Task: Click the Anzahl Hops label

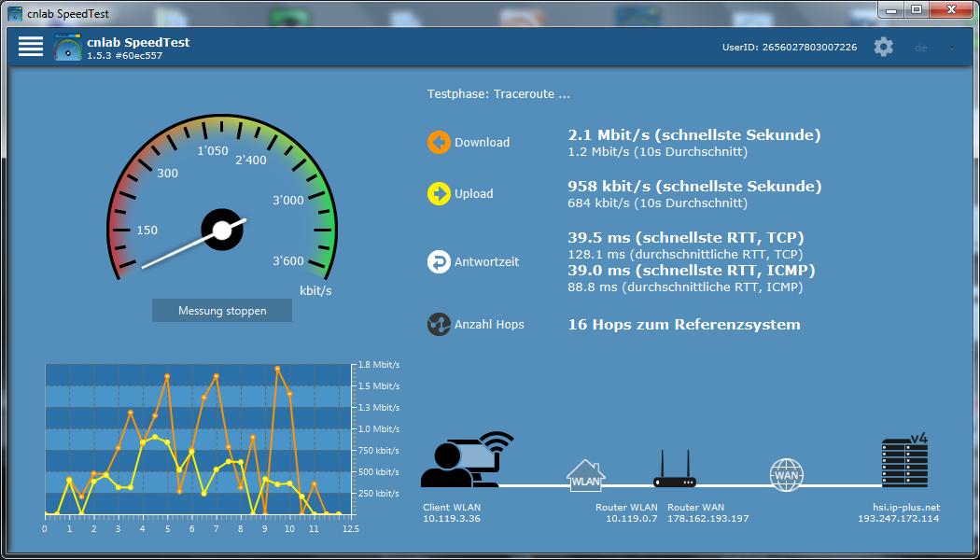Action: pyautogui.click(x=489, y=325)
